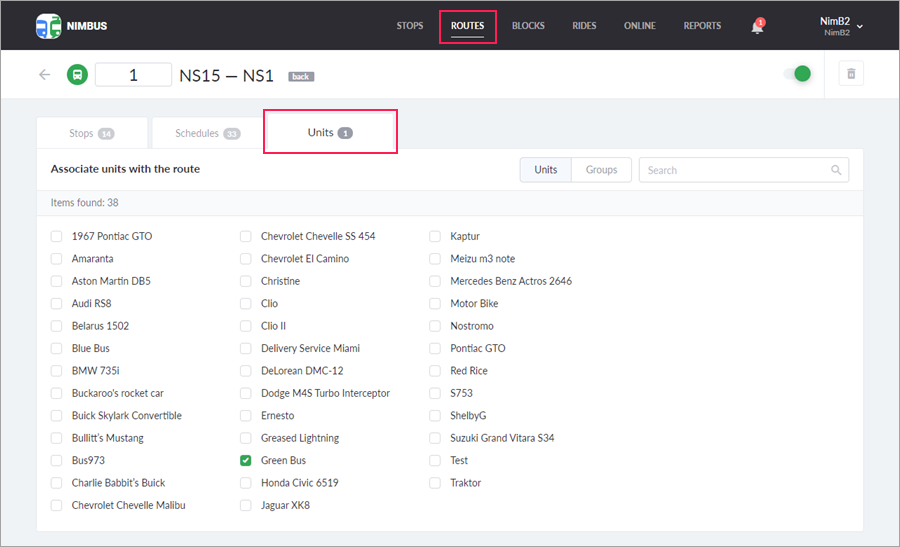Open the notifications bell
900x547 pixels.
[757, 27]
